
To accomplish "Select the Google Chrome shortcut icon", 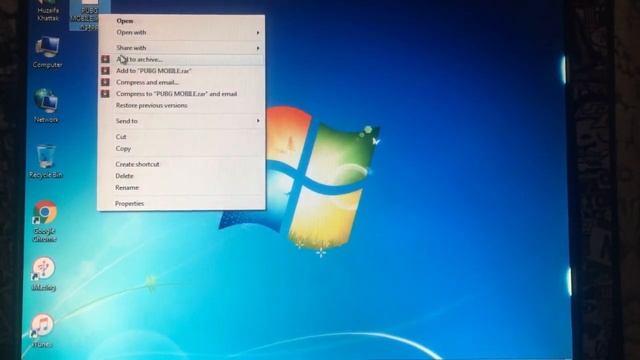I will 44,221.
